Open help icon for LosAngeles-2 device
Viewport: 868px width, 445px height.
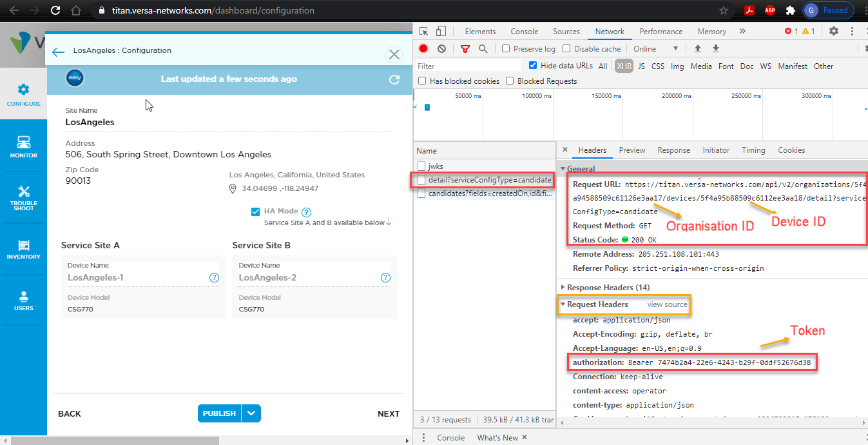[385, 278]
